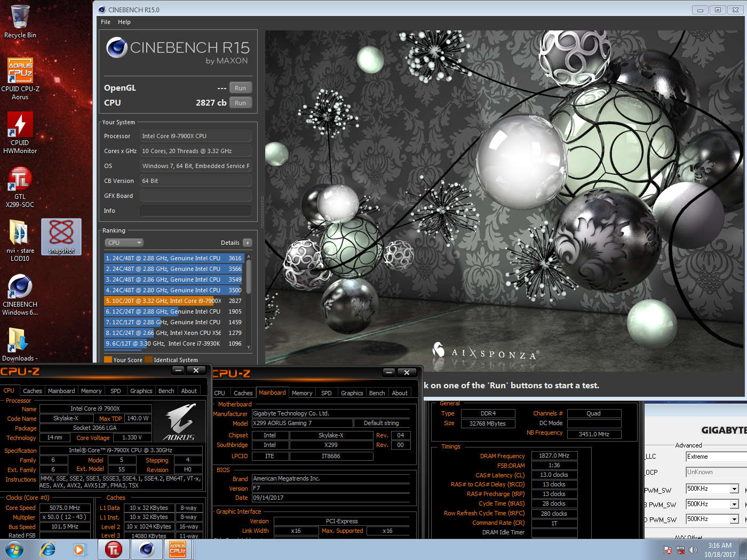
Task: Open the Windows Start menu orb
Action: pos(14,549)
